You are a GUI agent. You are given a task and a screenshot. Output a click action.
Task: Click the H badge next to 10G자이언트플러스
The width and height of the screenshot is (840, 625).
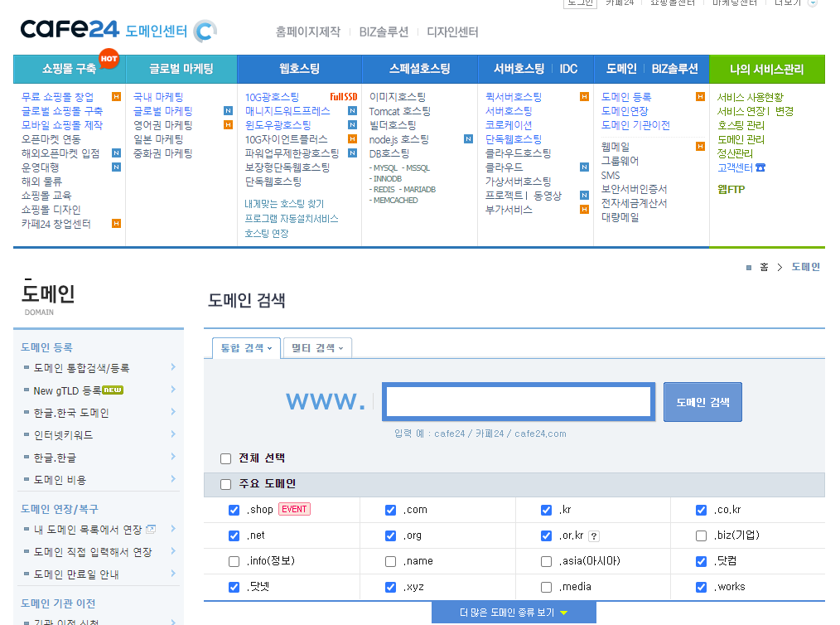[352, 138]
